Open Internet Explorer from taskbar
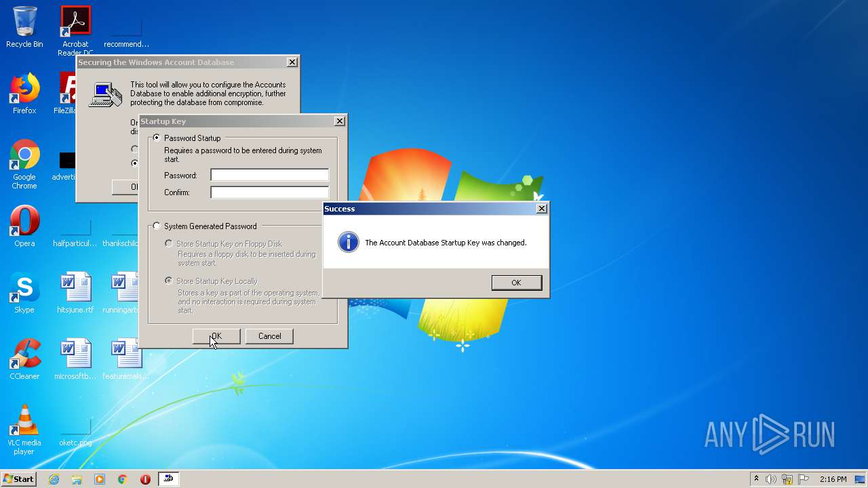This screenshot has height=488, width=868. click(54, 479)
